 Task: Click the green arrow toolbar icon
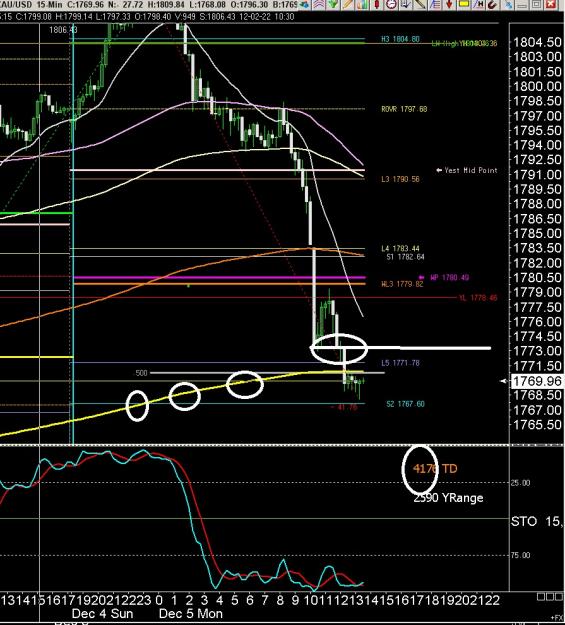click(333, 4)
